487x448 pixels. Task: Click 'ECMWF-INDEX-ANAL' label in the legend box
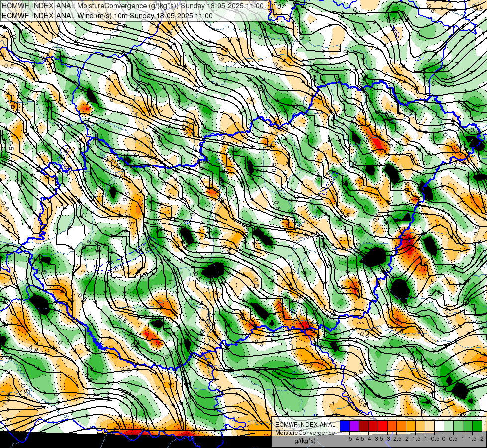pos(305,425)
